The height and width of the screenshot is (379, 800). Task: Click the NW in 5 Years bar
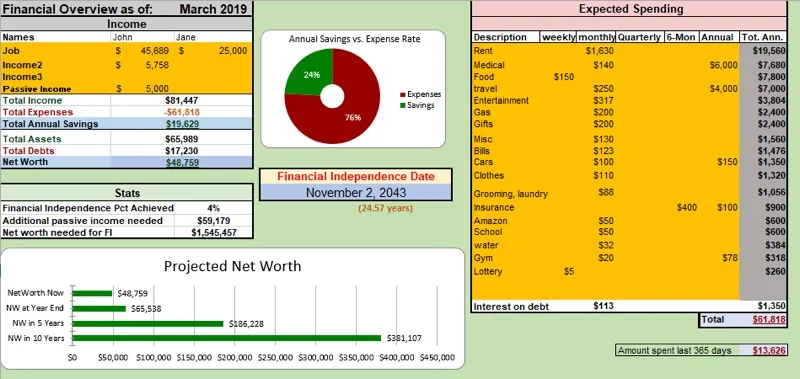[x=148, y=323]
